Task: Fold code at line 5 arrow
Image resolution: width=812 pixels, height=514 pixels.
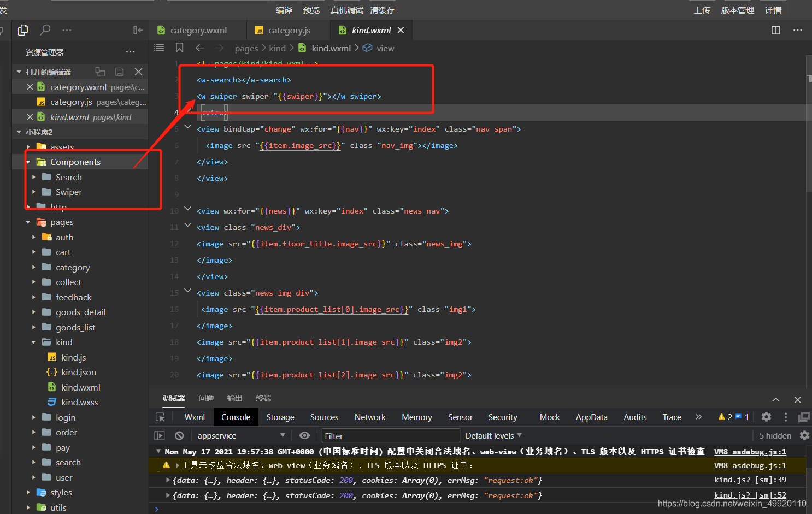Action: click(188, 127)
